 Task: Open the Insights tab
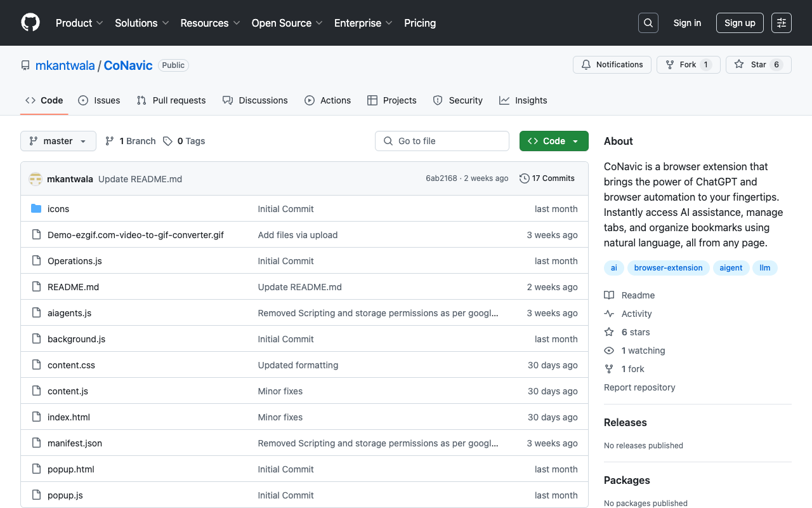coord(523,100)
